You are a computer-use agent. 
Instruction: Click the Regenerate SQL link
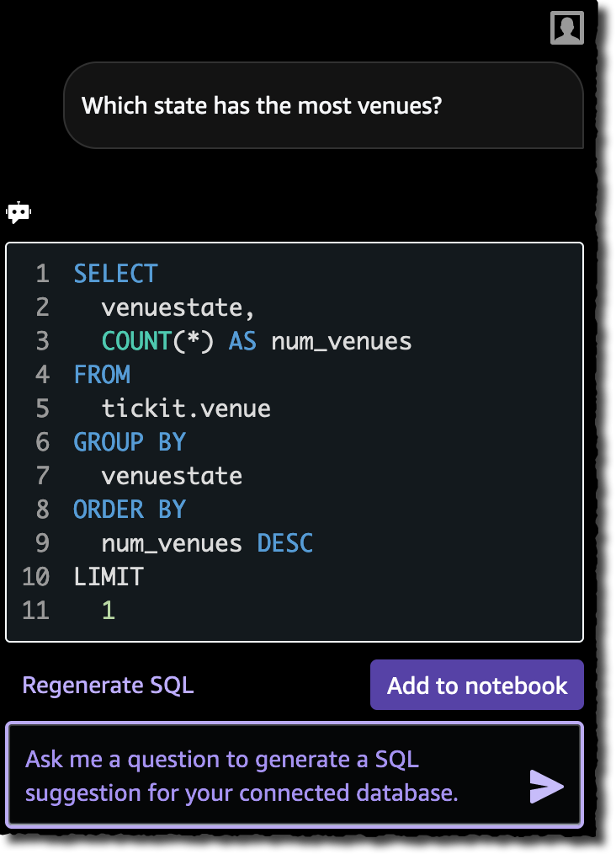(x=108, y=685)
